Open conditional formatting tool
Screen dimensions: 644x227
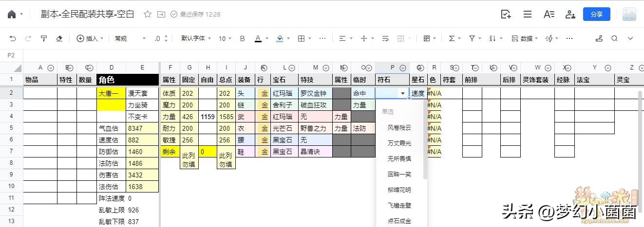[x=427, y=38]
